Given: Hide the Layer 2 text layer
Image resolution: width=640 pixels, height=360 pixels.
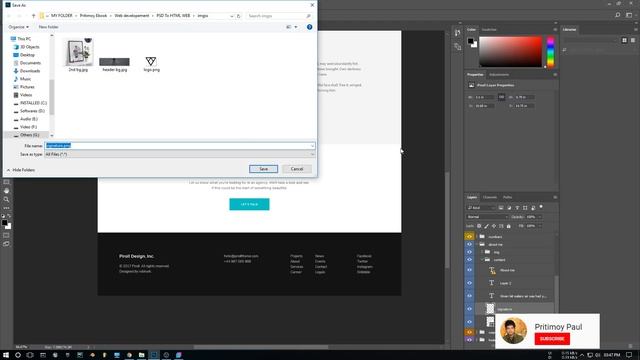Looking at the screenshot, I should click(x=469, y=283).
